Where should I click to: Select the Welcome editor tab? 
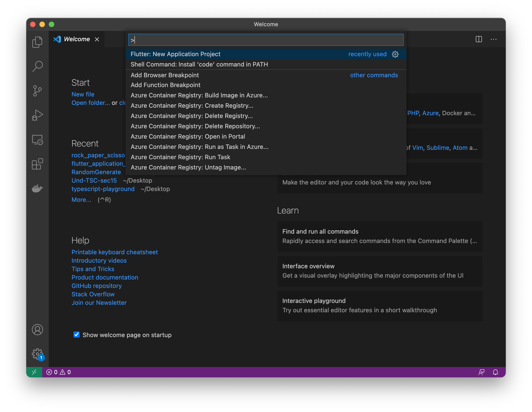point(77,39)
